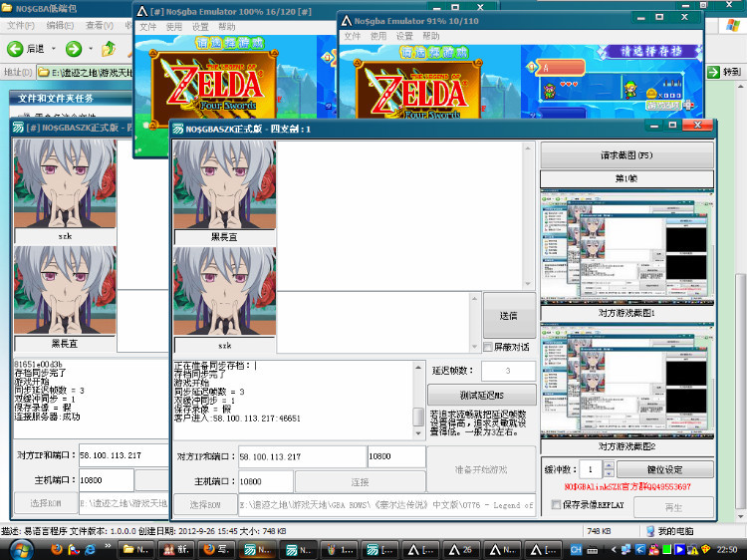Screen dimensions: 747x560
Task: Click the CH language indicator in taskbar
Action: pos(576,549)
